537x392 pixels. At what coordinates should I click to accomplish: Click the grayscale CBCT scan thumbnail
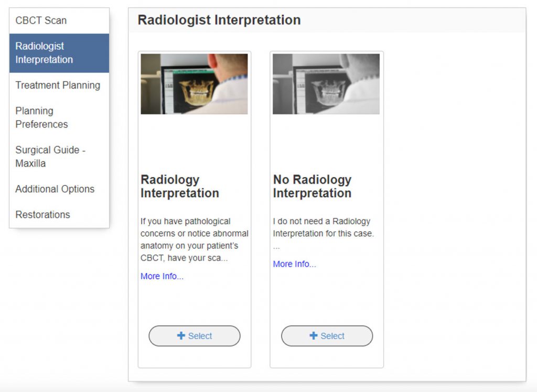click(326, 84)
